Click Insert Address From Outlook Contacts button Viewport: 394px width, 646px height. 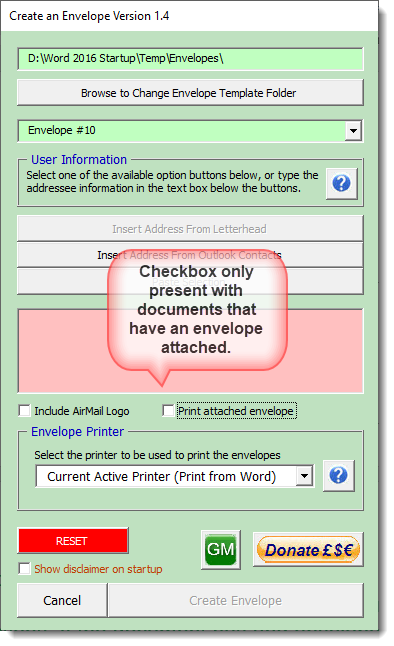click(x=190, y=255)
